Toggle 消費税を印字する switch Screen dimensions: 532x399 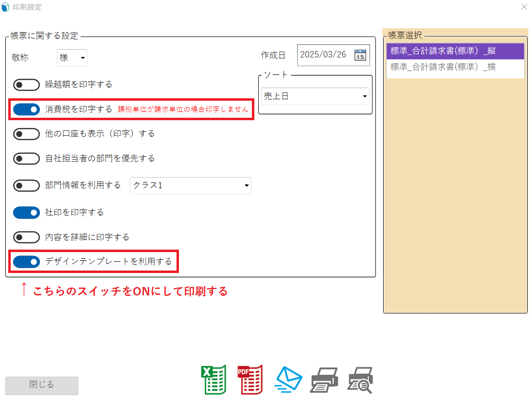click(x=26, y=109)
